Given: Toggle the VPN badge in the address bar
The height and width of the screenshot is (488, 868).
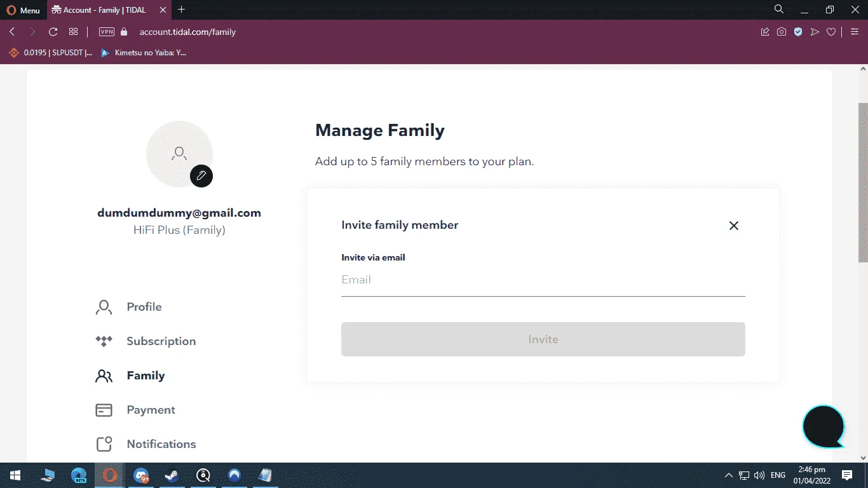Looking at the screenshot, I should [x=107, y=32].
